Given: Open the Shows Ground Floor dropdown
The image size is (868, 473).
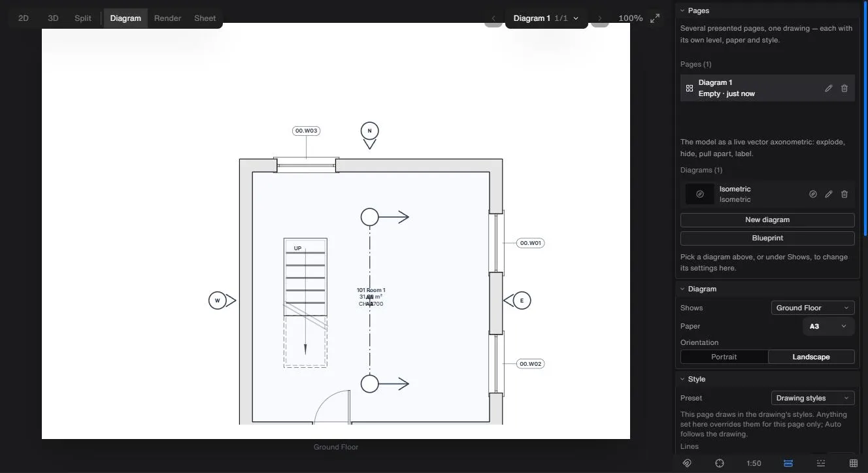Looking at the screenshot, I should click(813, 308).
